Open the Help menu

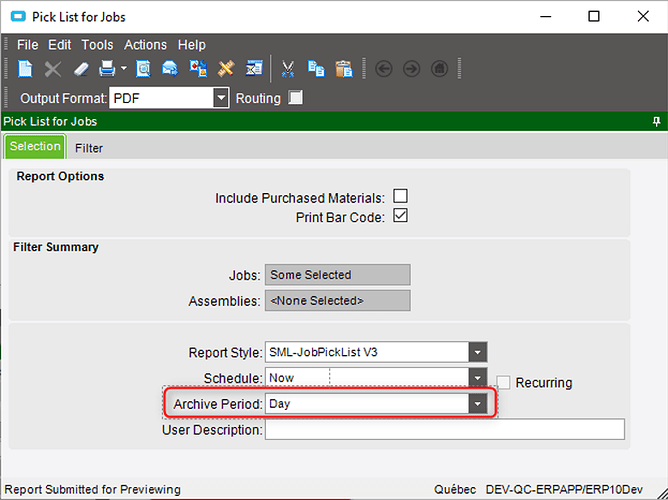tap(192, 45)
